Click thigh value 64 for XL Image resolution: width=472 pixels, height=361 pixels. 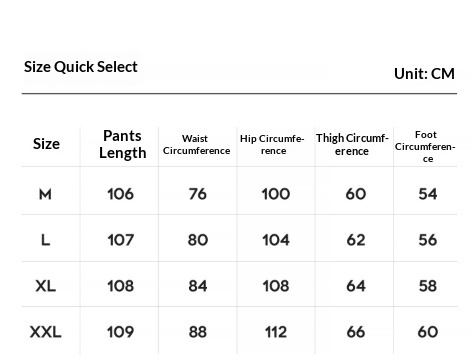tap(356, 286)
